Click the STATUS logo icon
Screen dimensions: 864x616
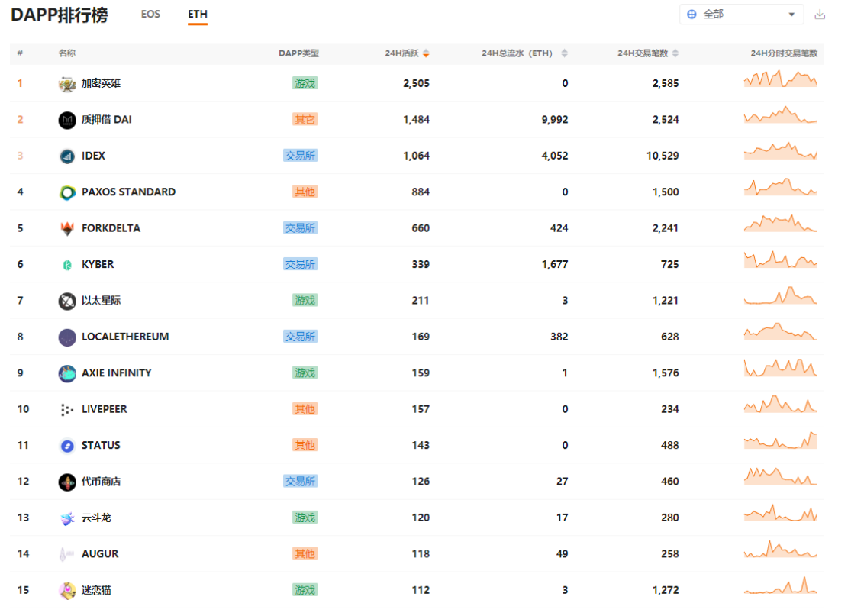tap(67, 446)
